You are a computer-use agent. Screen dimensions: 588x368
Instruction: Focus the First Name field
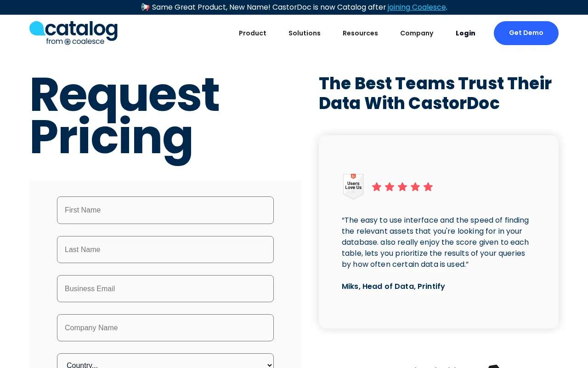coord(165,210)
